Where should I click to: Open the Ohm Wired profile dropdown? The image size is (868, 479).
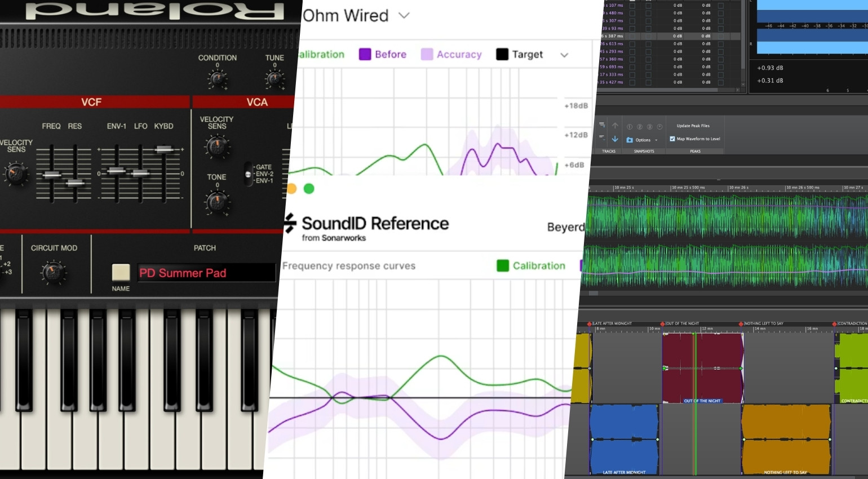pos(404,16)
